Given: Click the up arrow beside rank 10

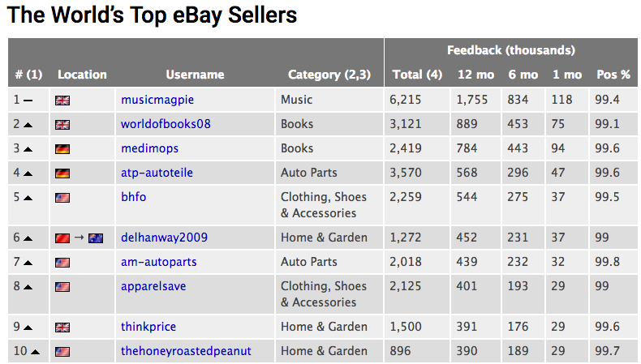Looking at the screenshot, I should pyautogui.click(x=35, y=352).
